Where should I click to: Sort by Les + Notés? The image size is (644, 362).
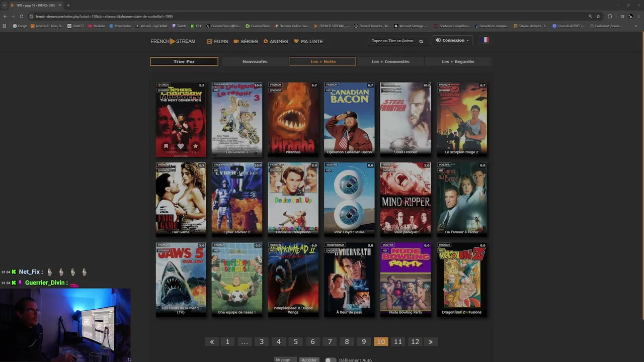pos(323,61)
